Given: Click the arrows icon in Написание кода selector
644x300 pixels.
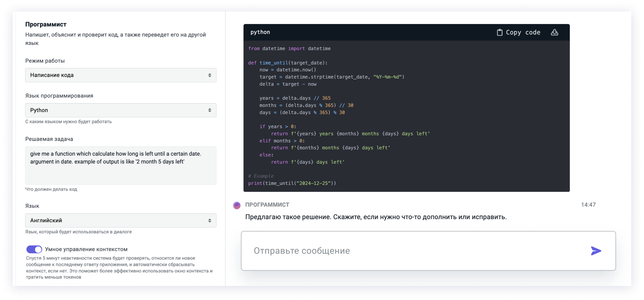Looking at the screenshot, I should (x=210, y=75).
